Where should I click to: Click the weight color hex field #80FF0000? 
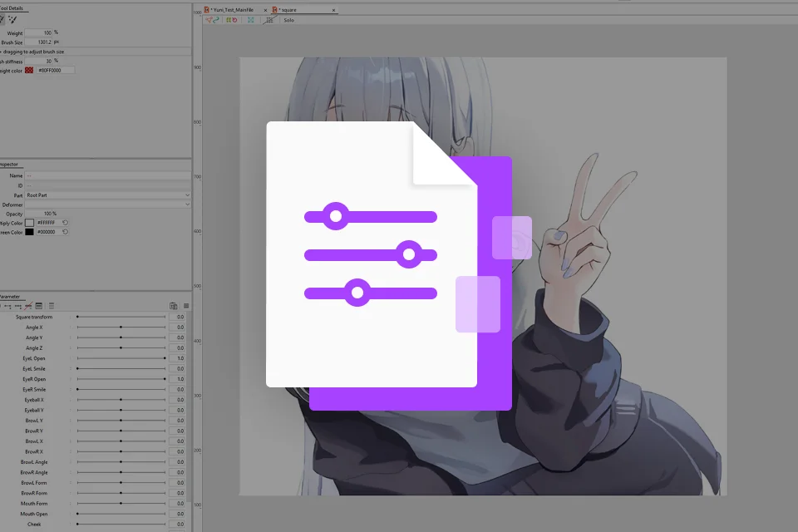55,71
